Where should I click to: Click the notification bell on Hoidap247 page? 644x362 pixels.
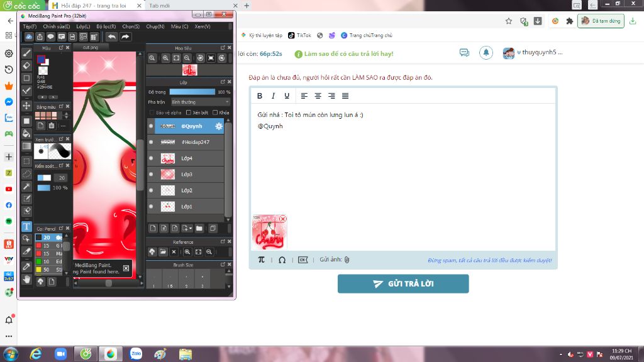coord(486,53)
